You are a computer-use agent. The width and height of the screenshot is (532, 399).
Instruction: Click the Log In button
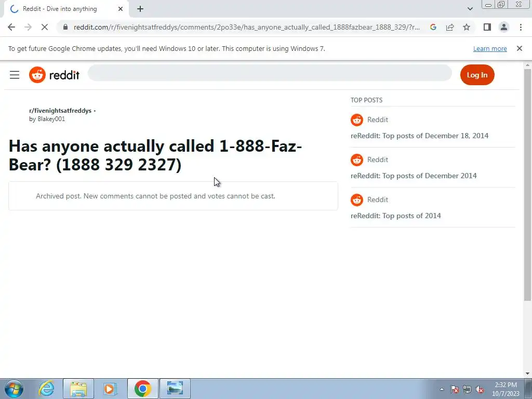[x=477, y=75]
